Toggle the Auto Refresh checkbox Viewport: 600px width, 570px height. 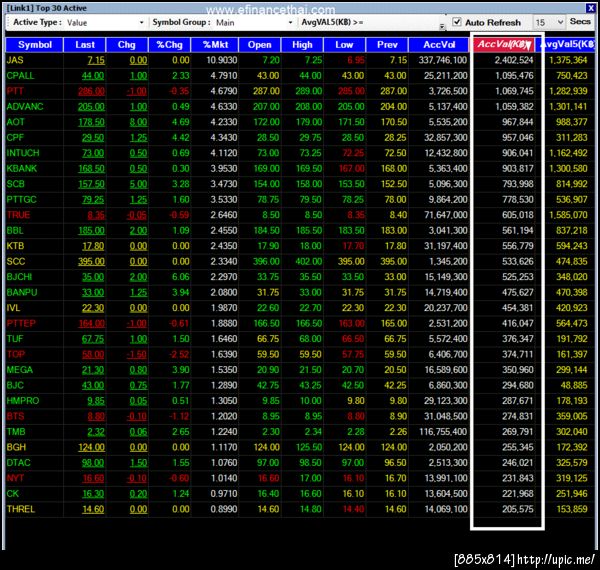457,22
